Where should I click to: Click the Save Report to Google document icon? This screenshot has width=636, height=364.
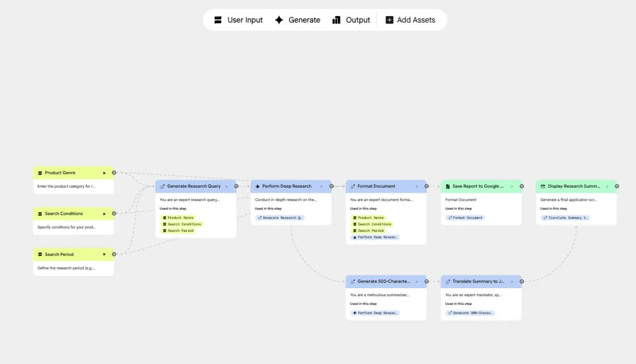click(448, 186)
